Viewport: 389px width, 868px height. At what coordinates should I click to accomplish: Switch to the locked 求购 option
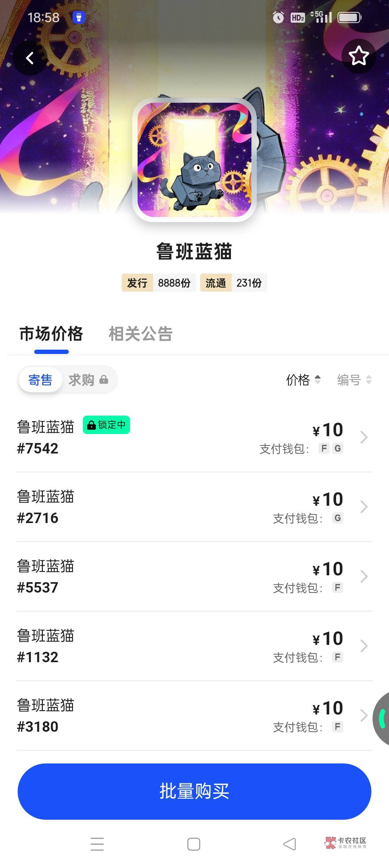point(88,380)
